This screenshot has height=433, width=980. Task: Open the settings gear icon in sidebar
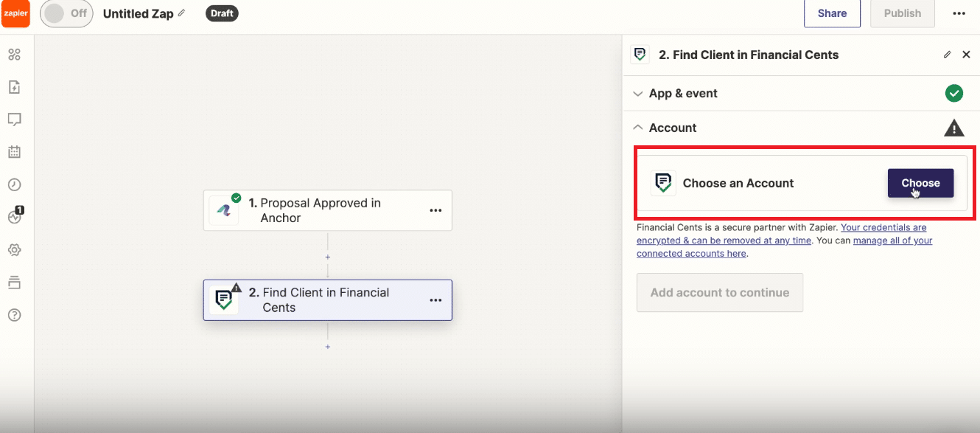coord(14,250)
